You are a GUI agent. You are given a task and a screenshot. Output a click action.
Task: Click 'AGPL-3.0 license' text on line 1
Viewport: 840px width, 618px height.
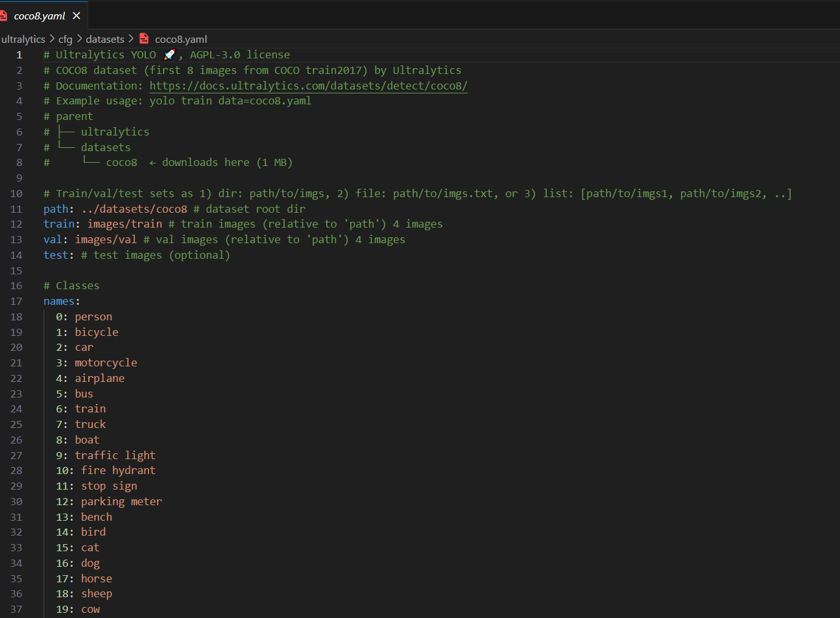point(240,55)
